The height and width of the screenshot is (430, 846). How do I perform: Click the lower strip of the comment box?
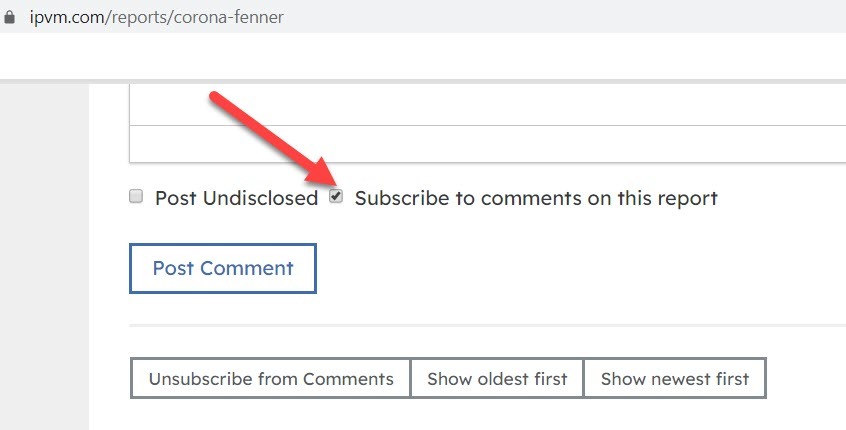click(488, 144)
